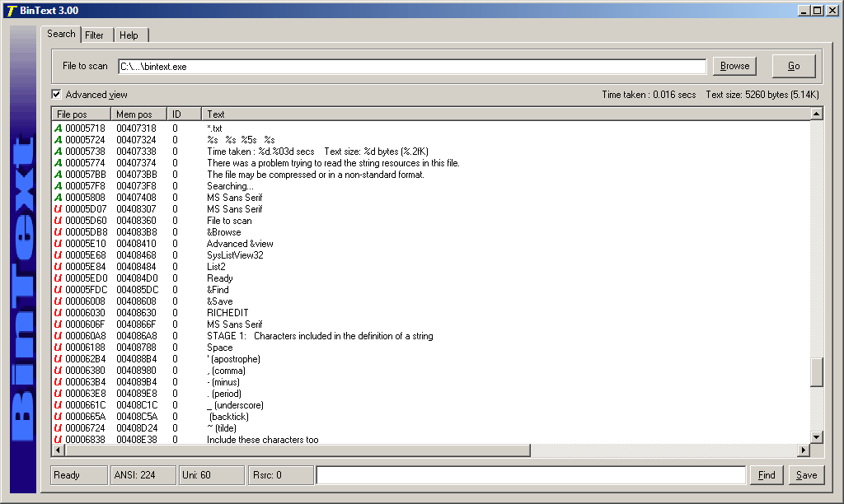Select the 'Include these characters too' row
Viewport: 844px width, 504px height.
tap(430, 440)
